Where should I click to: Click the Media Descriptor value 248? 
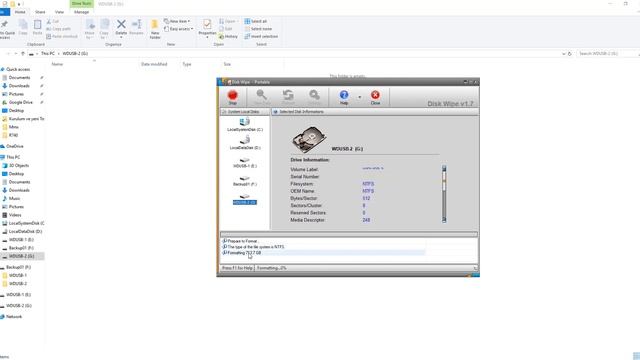pyautogui.click(x=366, y=220)
